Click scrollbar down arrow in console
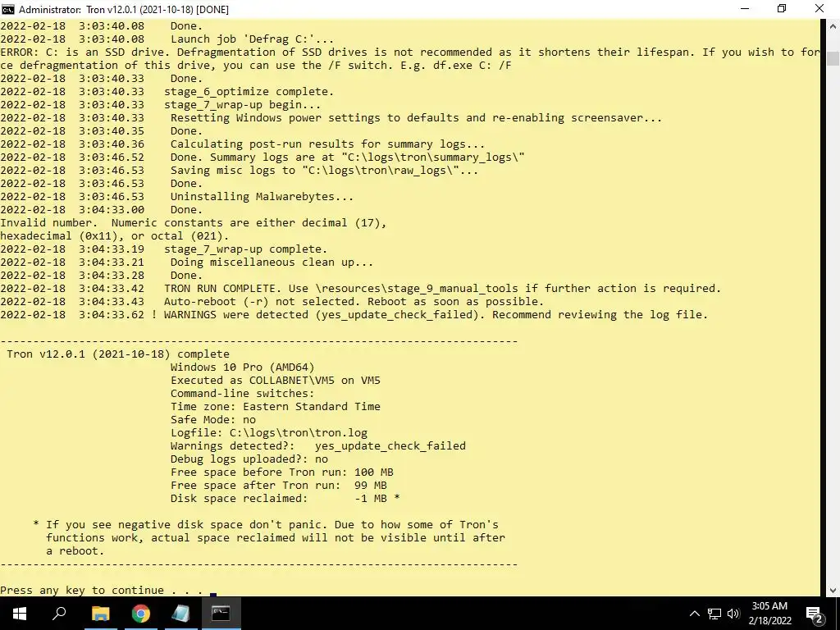The width and height of the screenshot is (840, 630). (833, 591)
